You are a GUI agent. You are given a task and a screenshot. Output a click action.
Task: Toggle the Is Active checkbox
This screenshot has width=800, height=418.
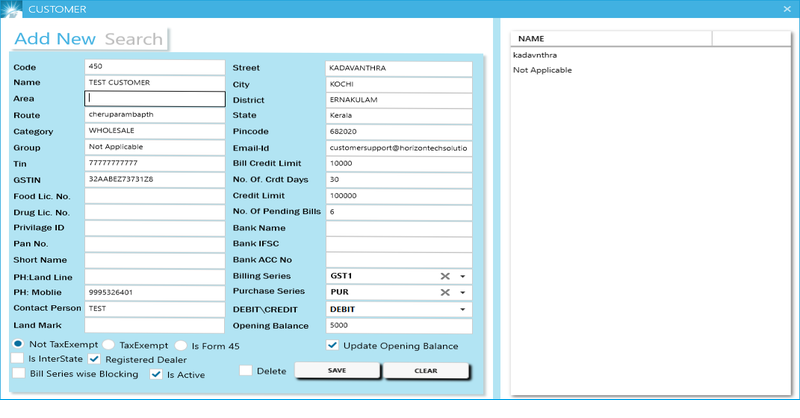point(156,374)
